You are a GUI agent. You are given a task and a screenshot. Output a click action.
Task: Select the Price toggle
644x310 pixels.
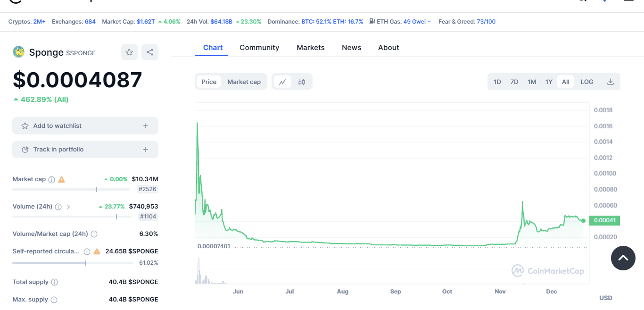click(209, 82)
